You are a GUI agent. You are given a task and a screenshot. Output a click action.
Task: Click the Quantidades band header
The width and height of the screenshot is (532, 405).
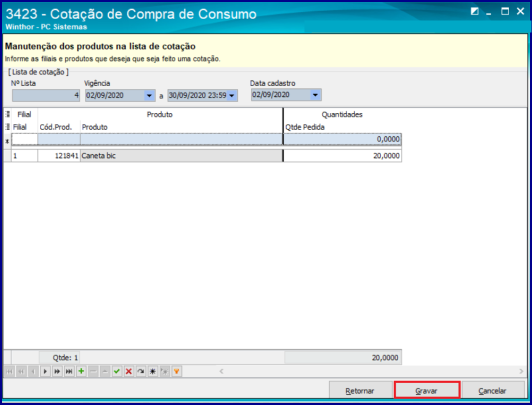[342, 115]
